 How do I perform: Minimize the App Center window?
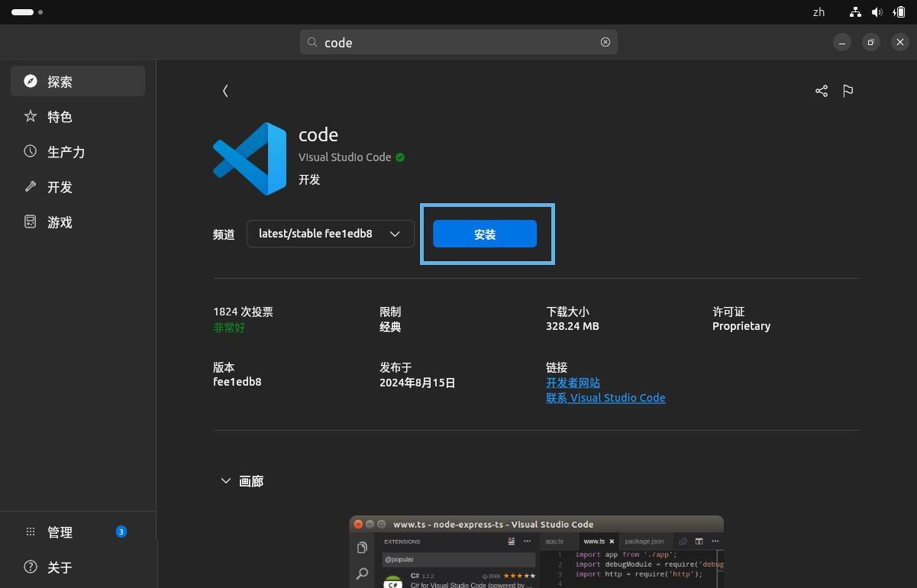coord(841,42)
